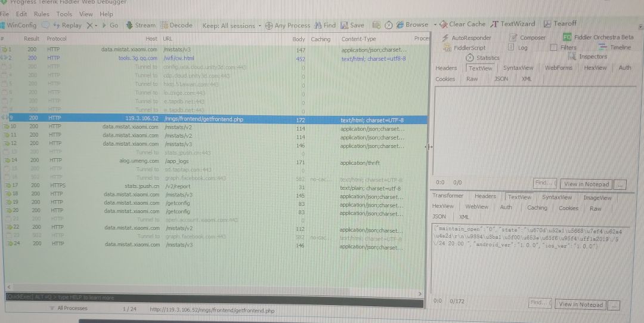Toggle the Decode toolbar option
The image size is (644, 323).
(x=176, y=25)
